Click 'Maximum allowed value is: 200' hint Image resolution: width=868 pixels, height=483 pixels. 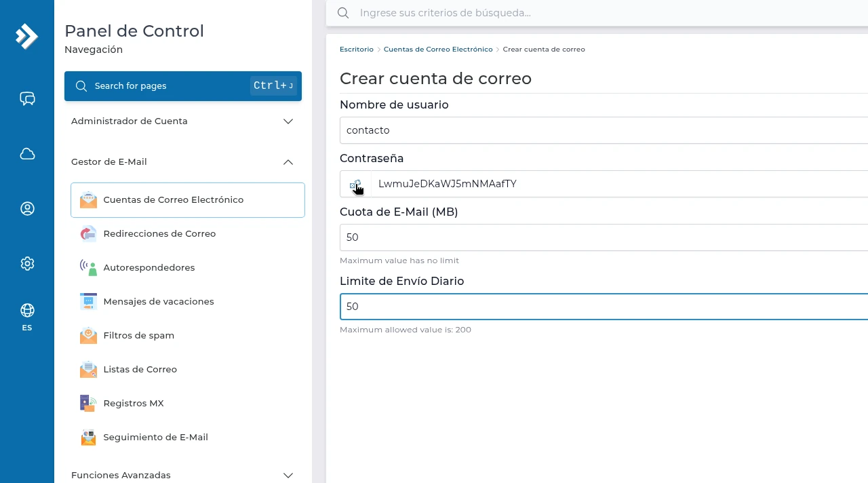click(x=406, y=330)
